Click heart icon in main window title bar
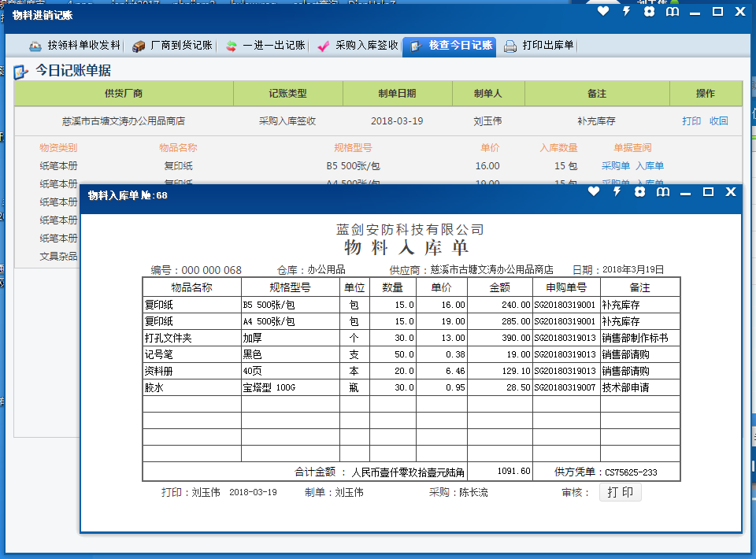The width and height of the screenshot is (756, 559). click(603, 12)
